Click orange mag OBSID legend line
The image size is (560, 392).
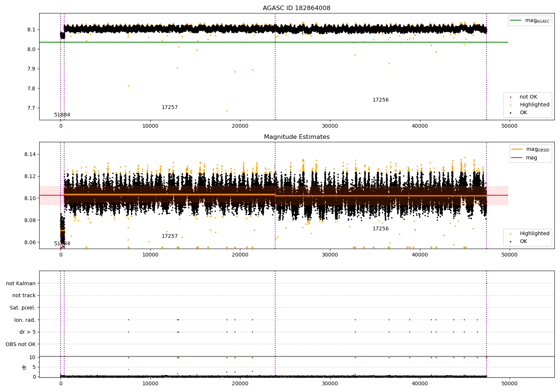point(517,149)
